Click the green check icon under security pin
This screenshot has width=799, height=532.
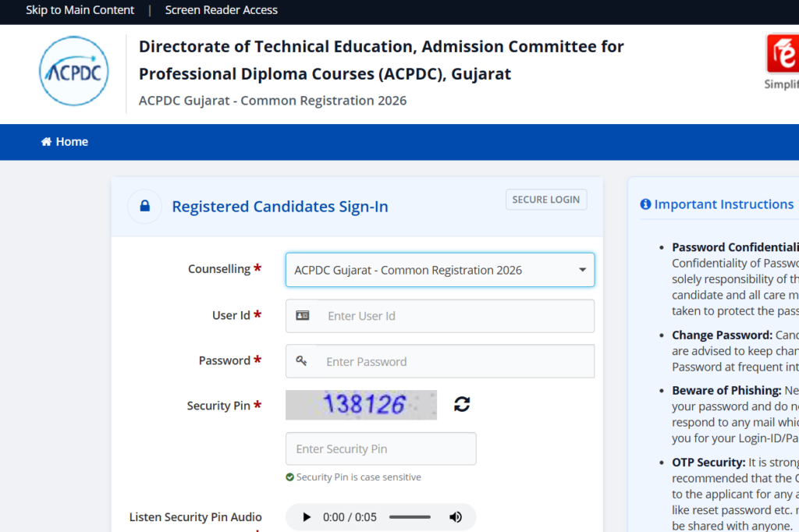point(290,477)
